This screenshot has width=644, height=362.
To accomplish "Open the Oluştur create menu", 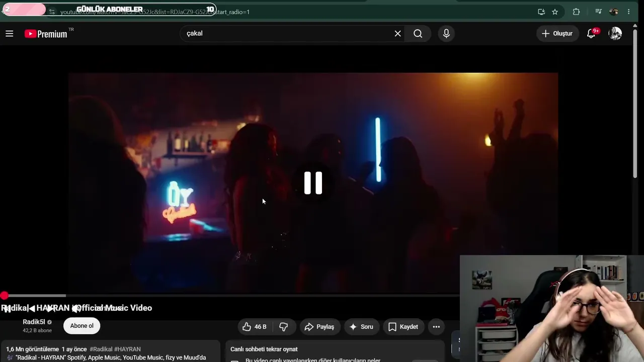I will (x=557, y=34).
